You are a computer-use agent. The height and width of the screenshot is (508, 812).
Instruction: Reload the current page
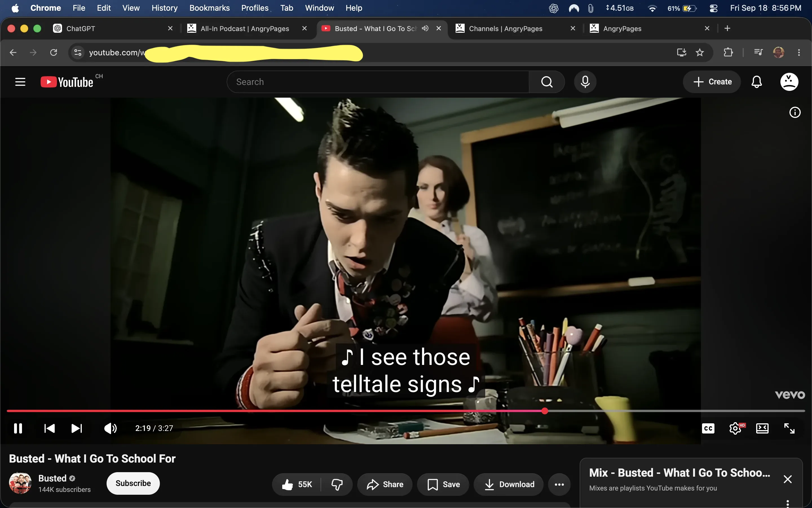[54, 52]
